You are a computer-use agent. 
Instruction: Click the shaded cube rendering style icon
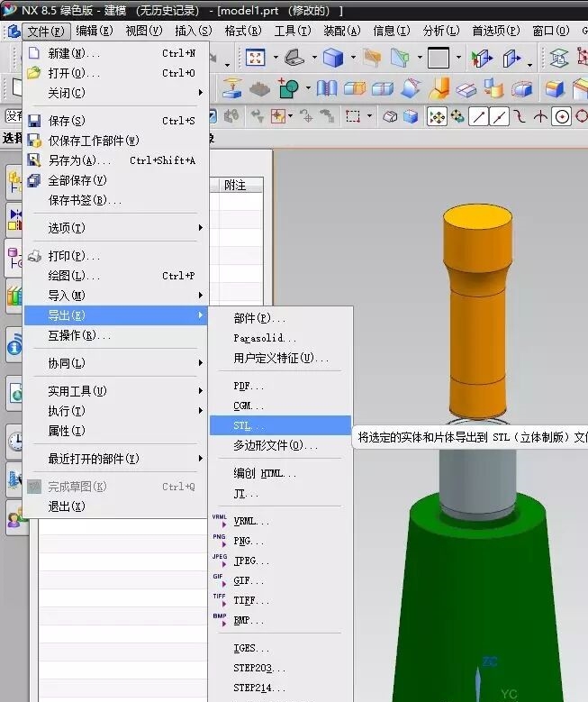coord(333,58)
